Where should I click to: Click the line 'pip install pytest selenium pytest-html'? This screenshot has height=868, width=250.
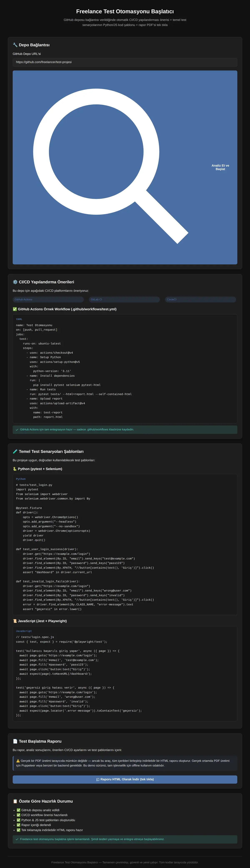[67, 385]
